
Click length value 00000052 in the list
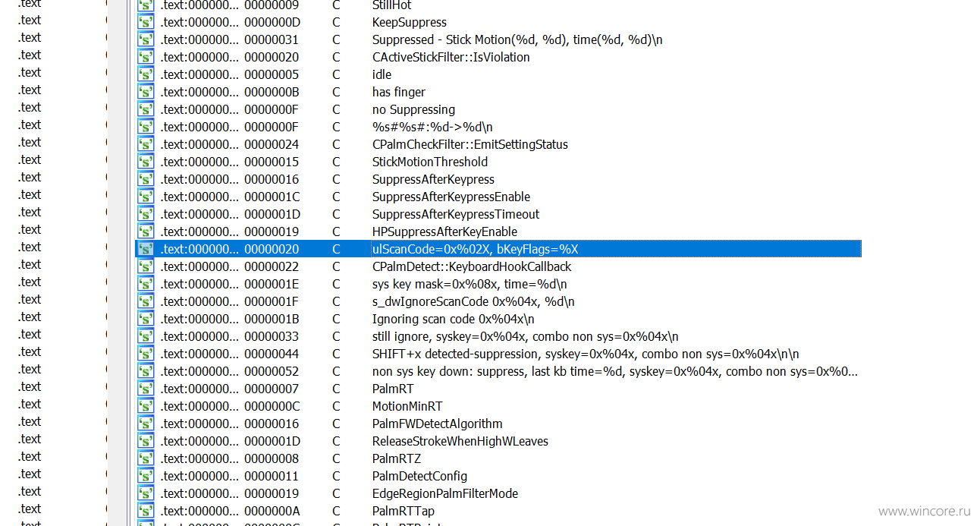[x=272, y=371]
